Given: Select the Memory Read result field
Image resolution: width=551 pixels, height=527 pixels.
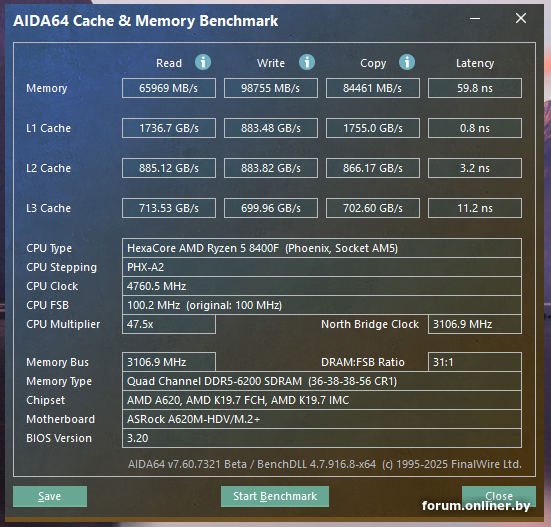Looking at the screenshot, I should point(169,88).
